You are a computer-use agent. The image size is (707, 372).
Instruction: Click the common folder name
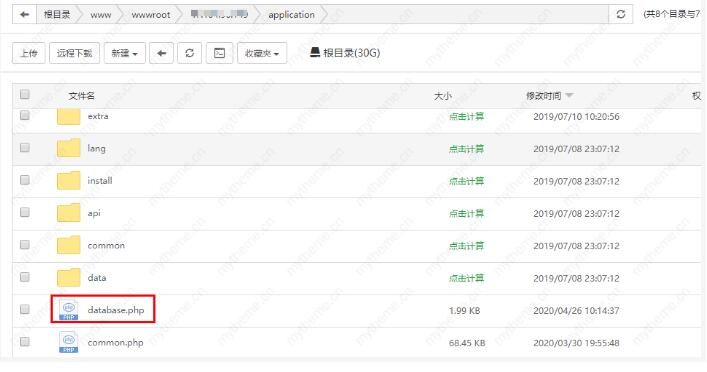(106, 246)
